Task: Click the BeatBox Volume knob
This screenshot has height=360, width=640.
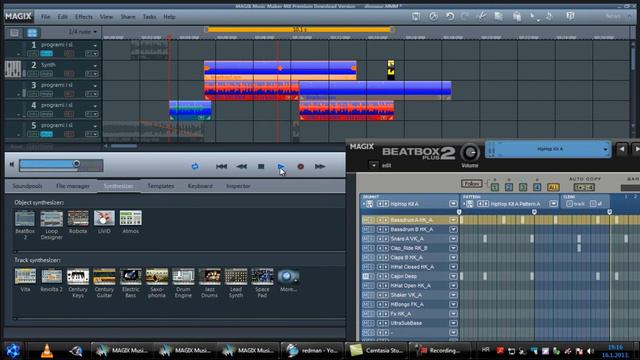Action: (470, 153)
